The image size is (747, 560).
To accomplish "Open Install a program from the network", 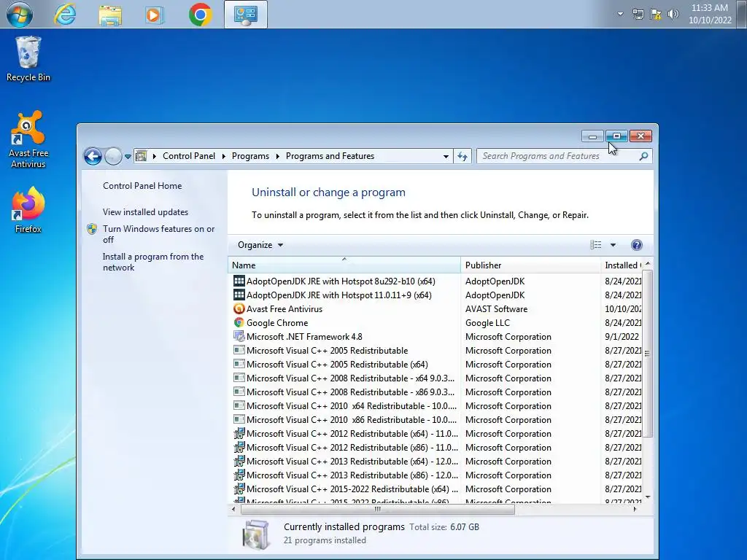I will point(153,262).
